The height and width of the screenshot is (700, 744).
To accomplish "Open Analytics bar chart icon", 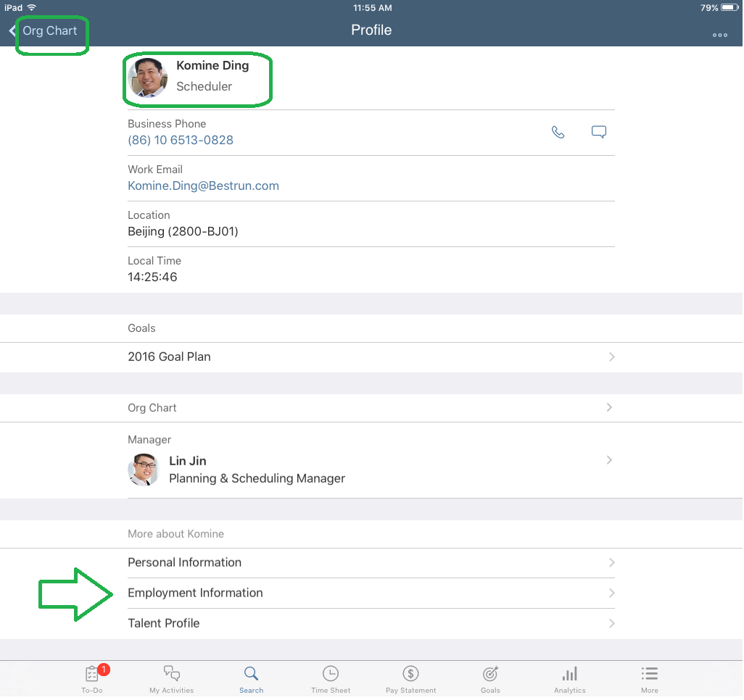I will (570, 673).
